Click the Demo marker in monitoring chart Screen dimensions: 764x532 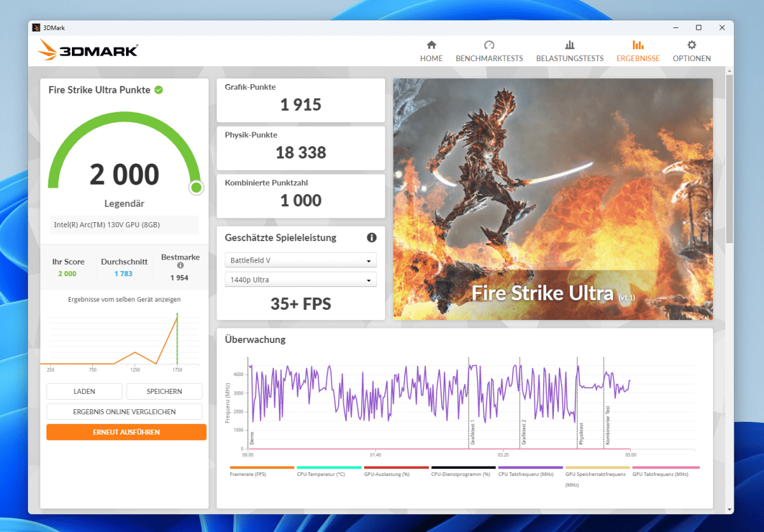251,438
